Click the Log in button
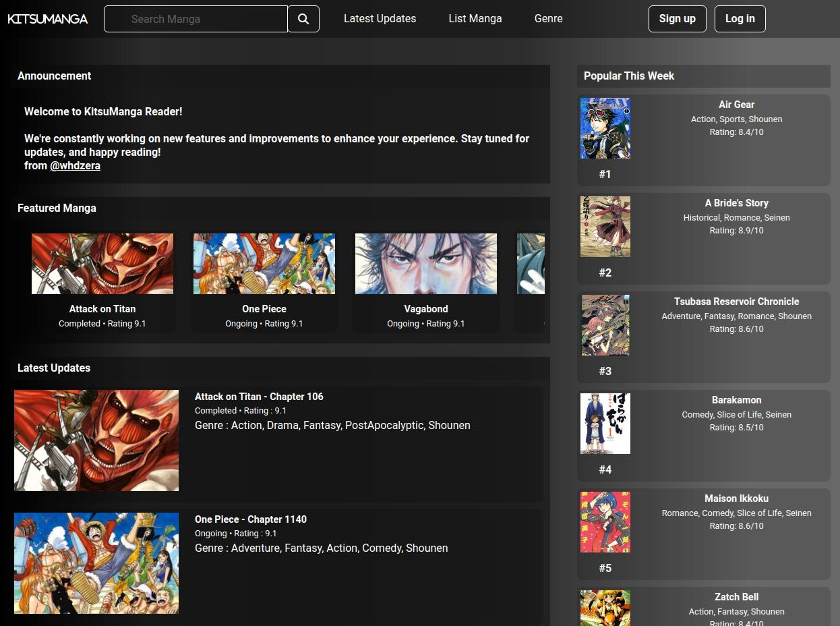The image size is (840, 626). click(740, 19)
